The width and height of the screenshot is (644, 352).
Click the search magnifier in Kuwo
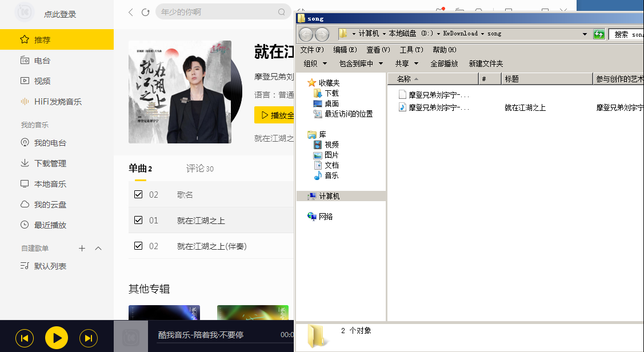click(281, 13)
